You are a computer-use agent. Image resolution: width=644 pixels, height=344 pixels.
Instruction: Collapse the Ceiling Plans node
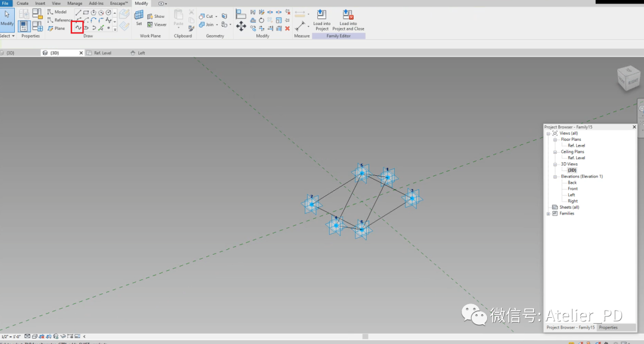coord(555,152)
